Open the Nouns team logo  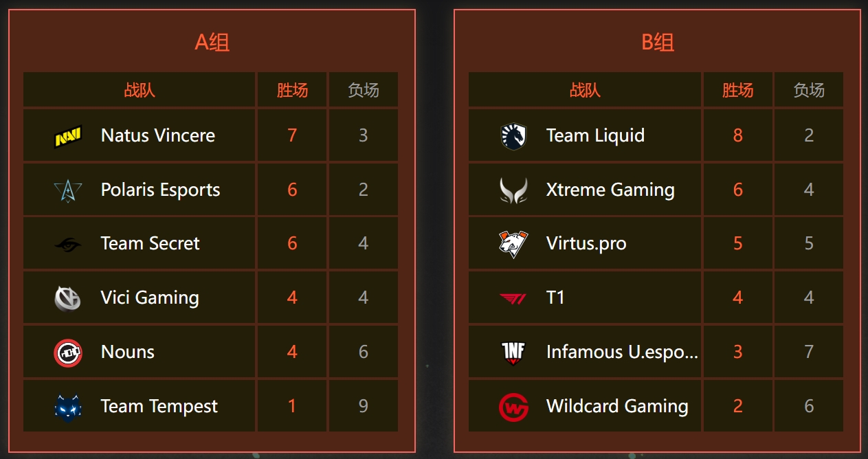(68, 352)
